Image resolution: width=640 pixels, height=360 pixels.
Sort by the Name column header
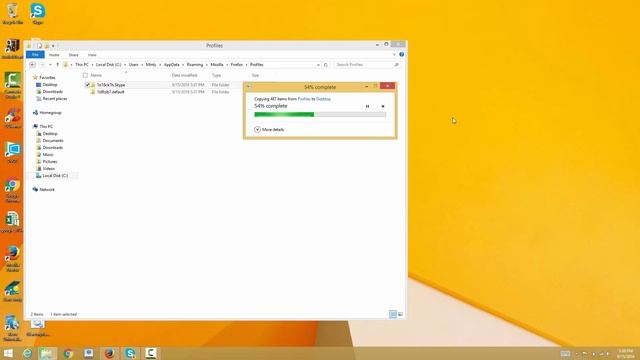tap(96, 76)
